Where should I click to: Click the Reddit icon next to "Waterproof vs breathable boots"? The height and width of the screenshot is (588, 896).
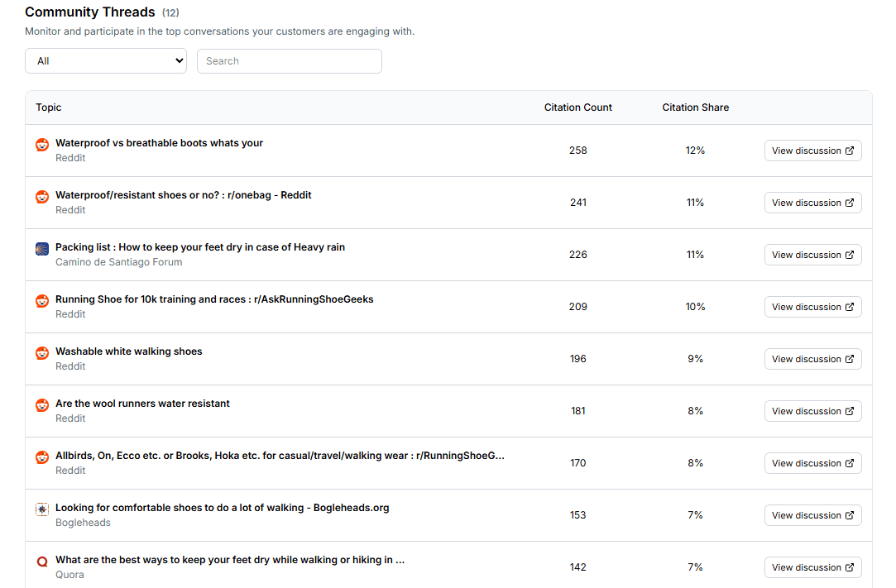pos(41,144)
